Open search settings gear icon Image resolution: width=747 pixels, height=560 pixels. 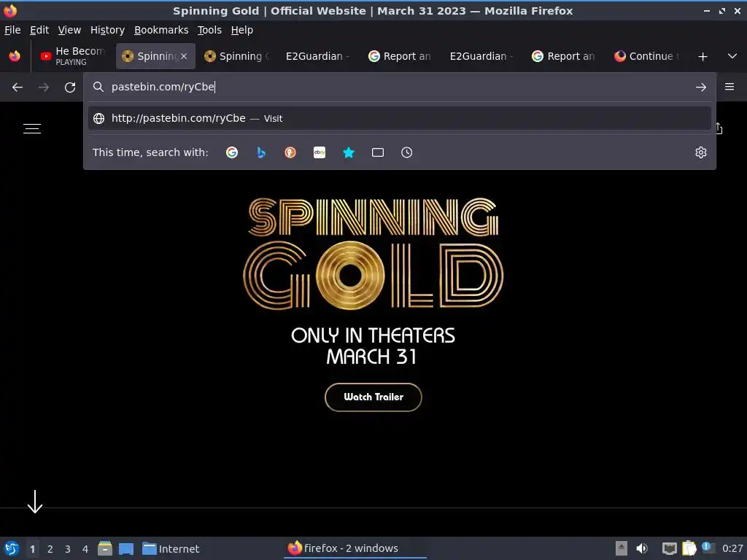click(x=701, y=152)
